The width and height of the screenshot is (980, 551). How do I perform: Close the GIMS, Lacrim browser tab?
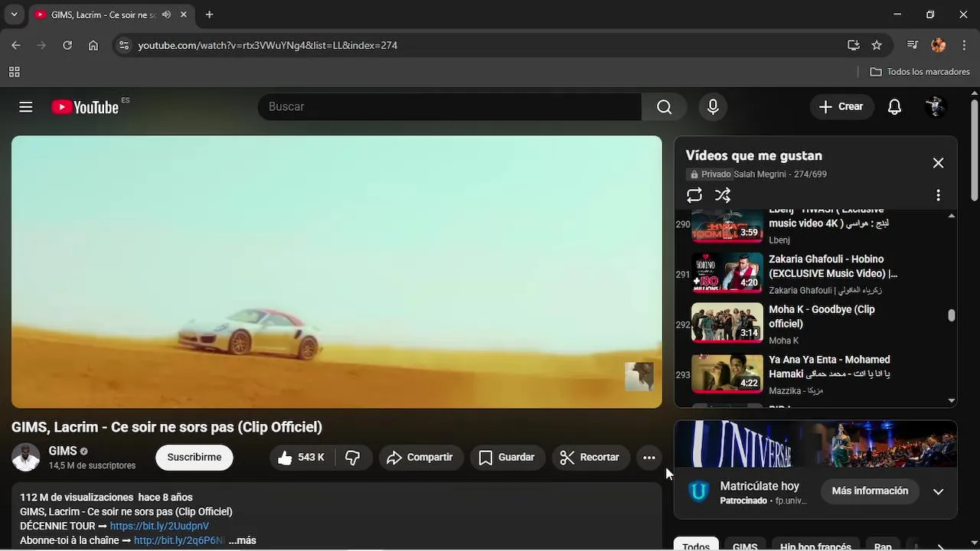click(184, 15)
